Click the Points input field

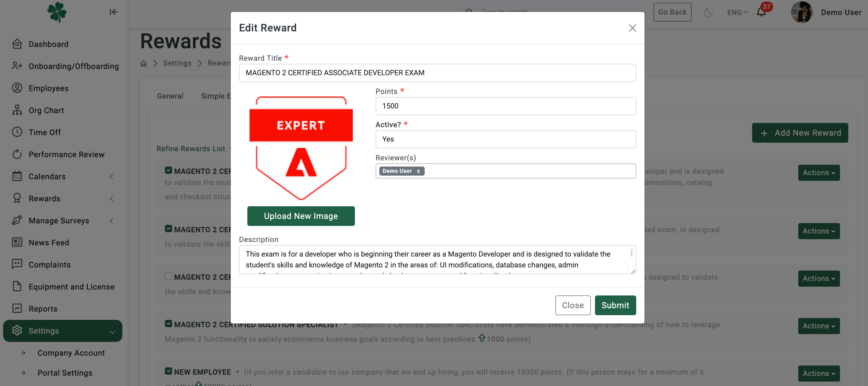pos(506,106)
